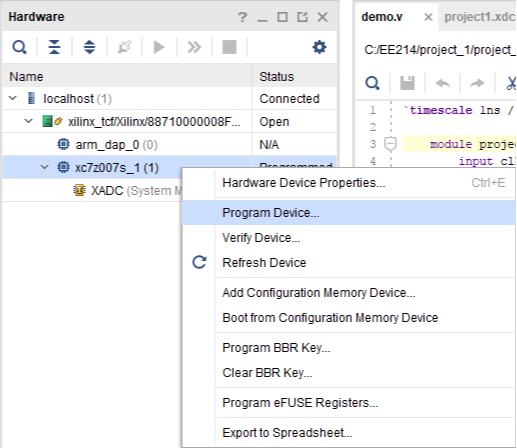Screen dimensions: 517x448
Task: Click the arm_dap_0 chip icon
Action: tap(63, 144)
